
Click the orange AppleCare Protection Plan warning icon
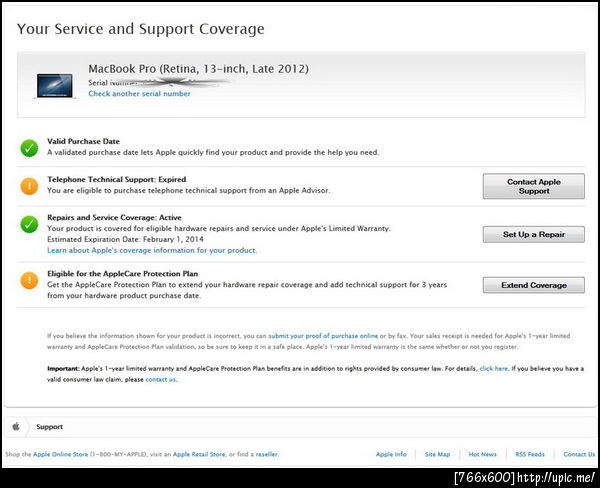click(x=29, y=282)
